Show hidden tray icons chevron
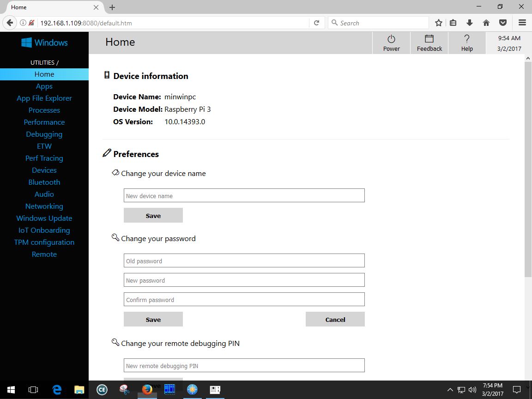532x399 pixels. (450, 389)
